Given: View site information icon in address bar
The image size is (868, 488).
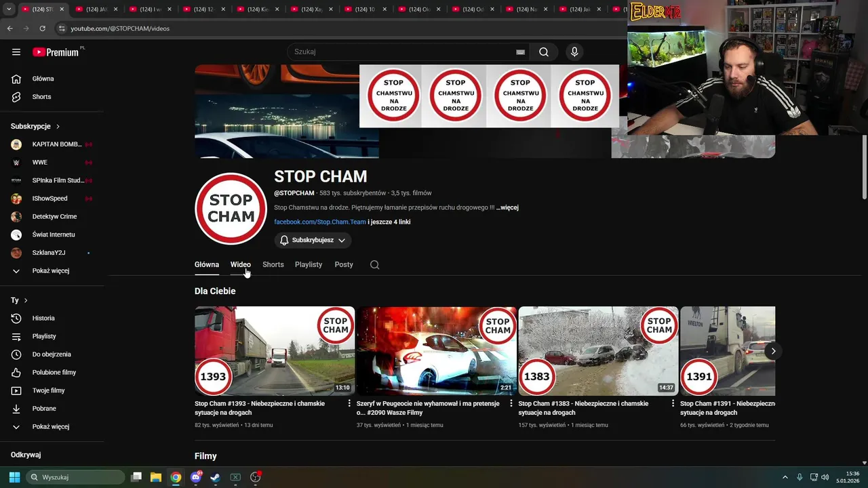Looking at the screenshot, I should [62, 28].
